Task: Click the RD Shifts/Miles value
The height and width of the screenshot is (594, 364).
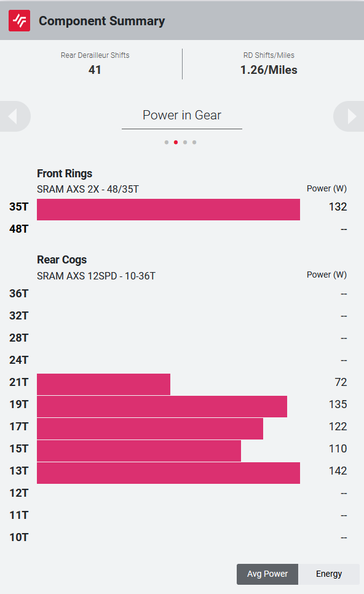Action: pos(269,70)
